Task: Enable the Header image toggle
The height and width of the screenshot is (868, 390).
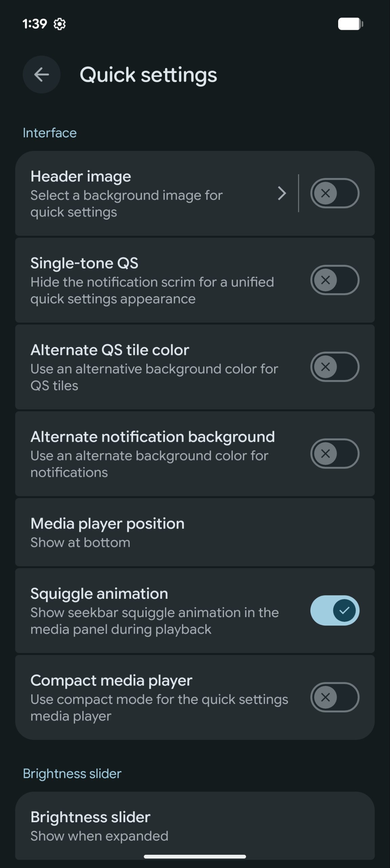Action: 335,193
